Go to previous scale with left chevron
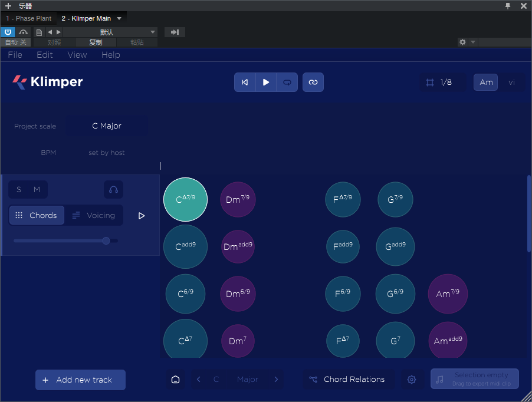This screenshot has height=402, width=532. [x=199, y=379]
